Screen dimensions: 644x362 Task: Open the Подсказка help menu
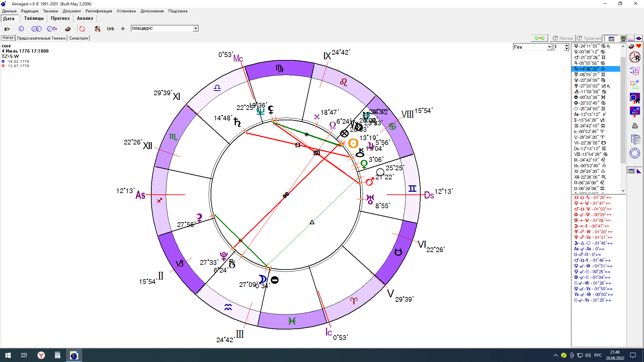[178, 11]
